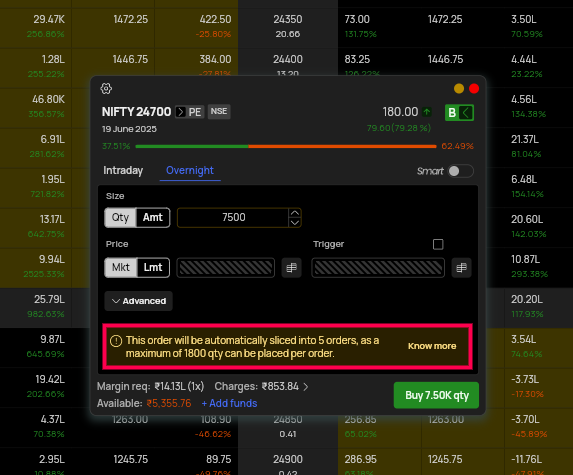Click the disabled Price input field

coord(225,267)
